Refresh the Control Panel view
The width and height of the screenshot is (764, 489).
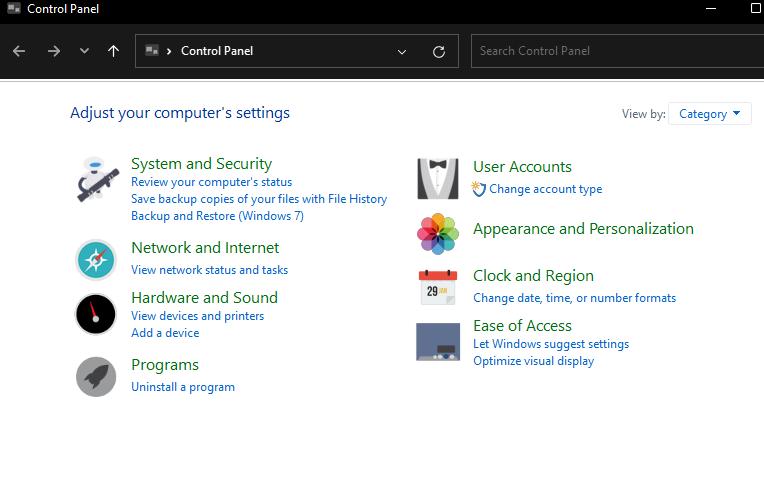coord(438,51)
